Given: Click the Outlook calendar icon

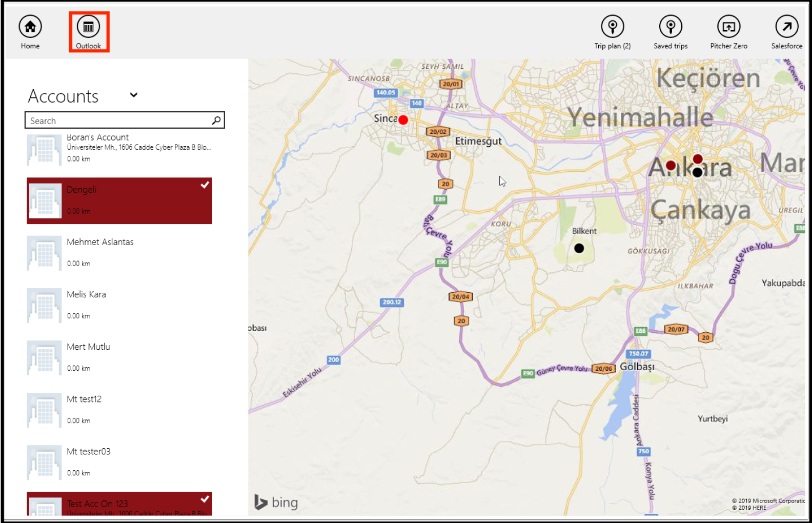Looking at the screenshot, I should pos(89,27).
